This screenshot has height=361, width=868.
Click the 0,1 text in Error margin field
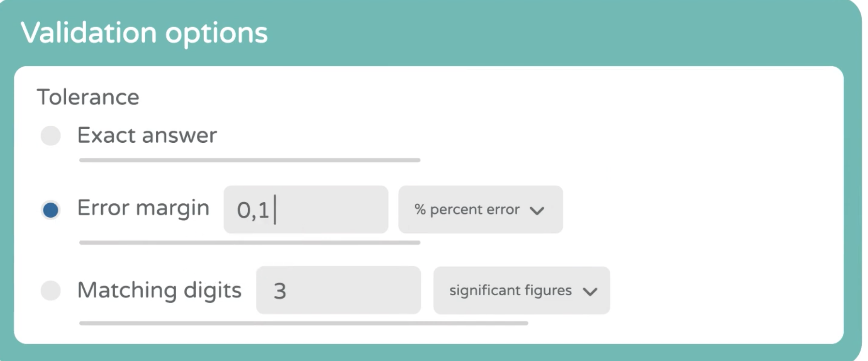click(x=253, y=210)
